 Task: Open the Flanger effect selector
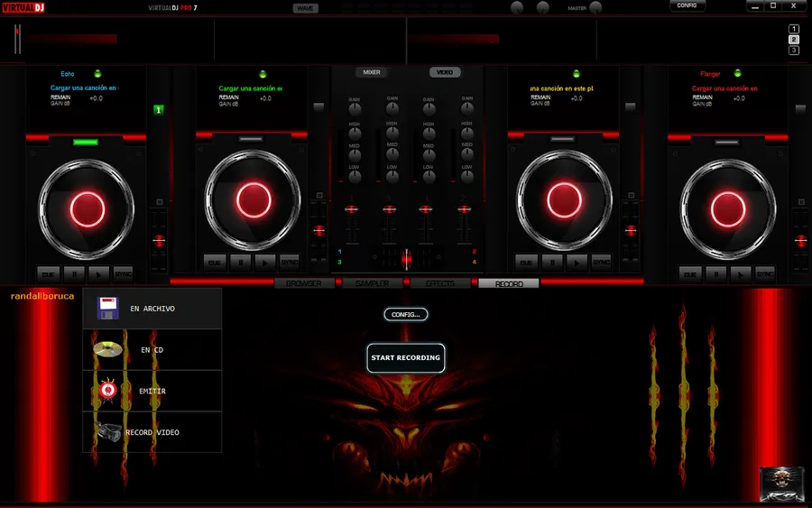click(x=710, y=74)
